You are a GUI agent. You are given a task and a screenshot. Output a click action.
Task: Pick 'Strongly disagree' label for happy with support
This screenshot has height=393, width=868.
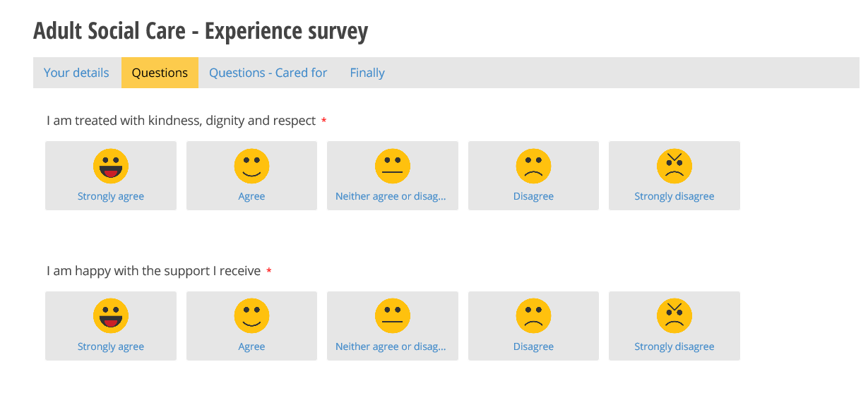pos(674,346)
